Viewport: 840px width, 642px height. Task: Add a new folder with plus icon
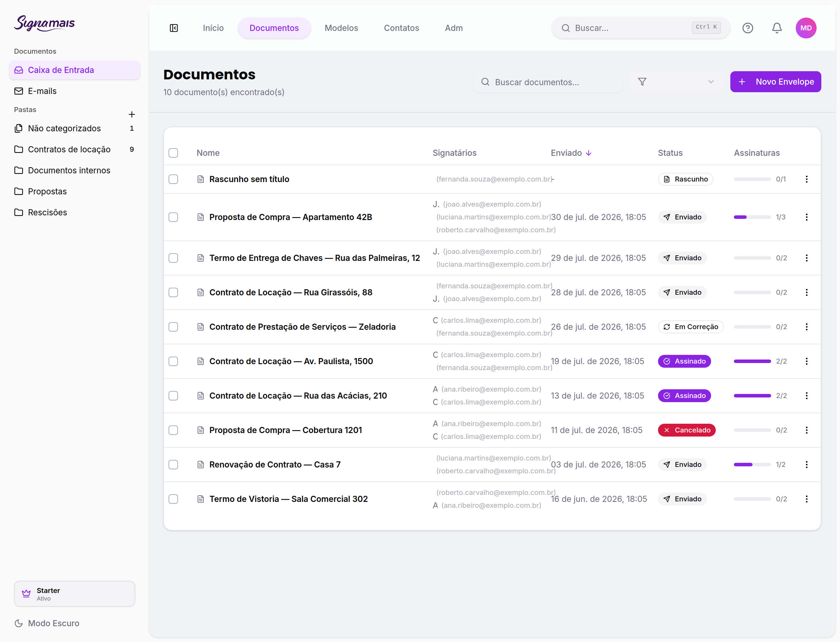[132, 114]
